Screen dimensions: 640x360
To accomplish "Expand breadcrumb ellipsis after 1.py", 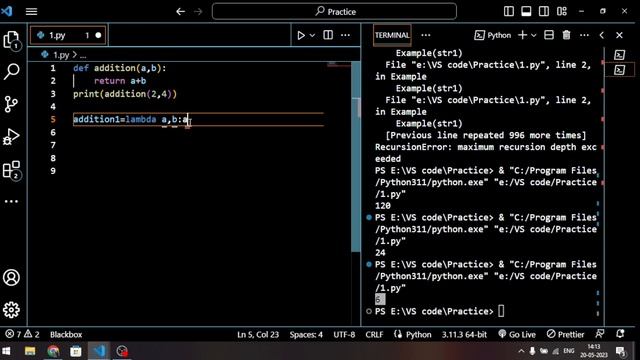I will 83,55.
